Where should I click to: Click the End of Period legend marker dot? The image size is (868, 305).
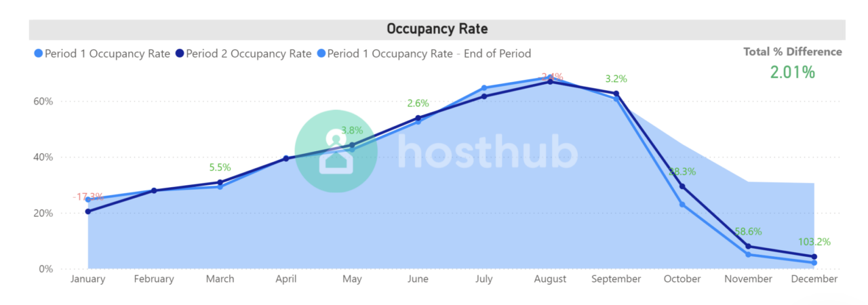[321, 54]
